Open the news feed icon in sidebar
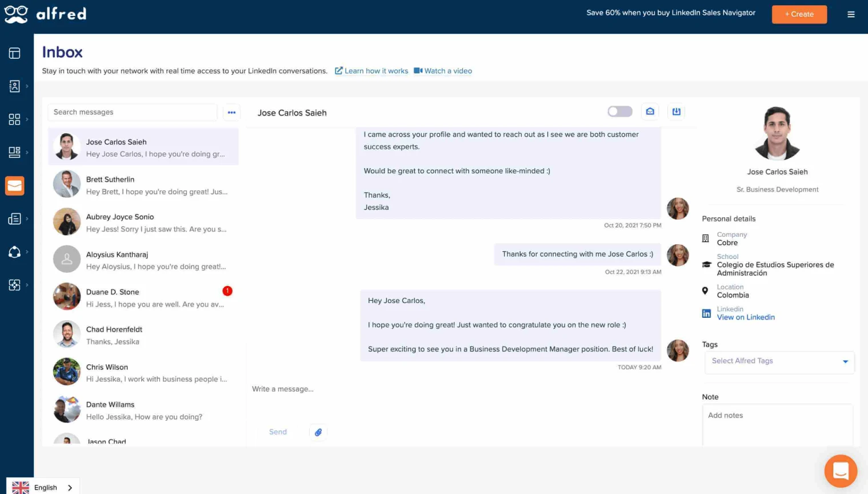868x494 pixels. click(x=14, y=219)
